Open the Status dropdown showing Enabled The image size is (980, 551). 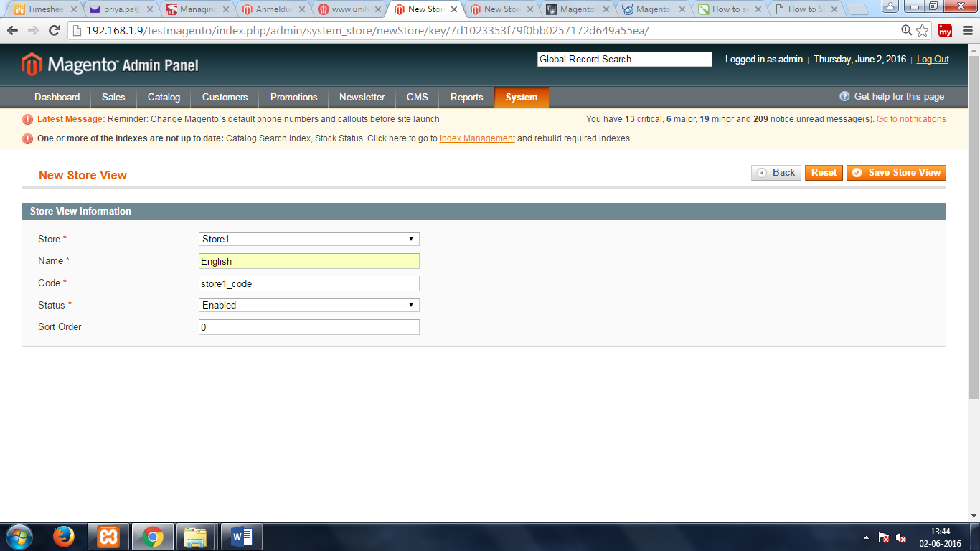309,305
